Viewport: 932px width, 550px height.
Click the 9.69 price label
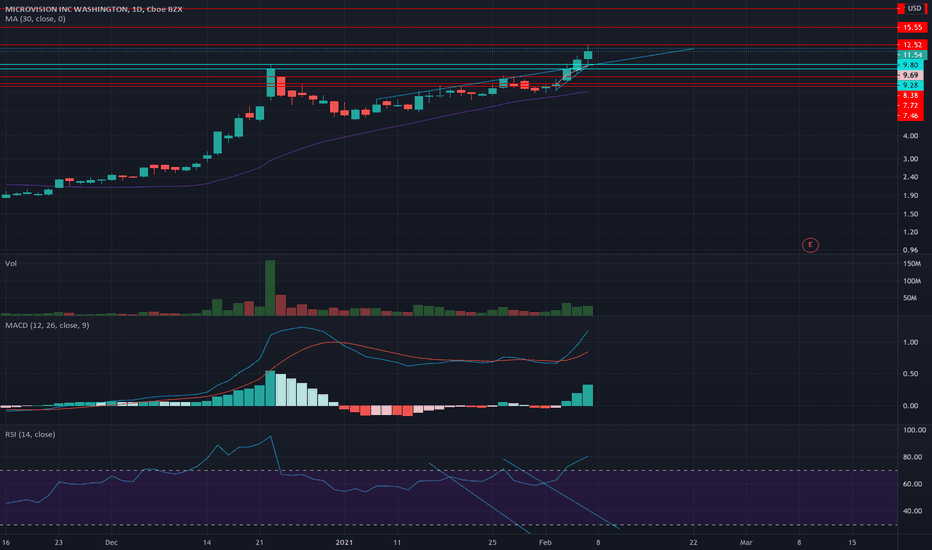(910, 75)
